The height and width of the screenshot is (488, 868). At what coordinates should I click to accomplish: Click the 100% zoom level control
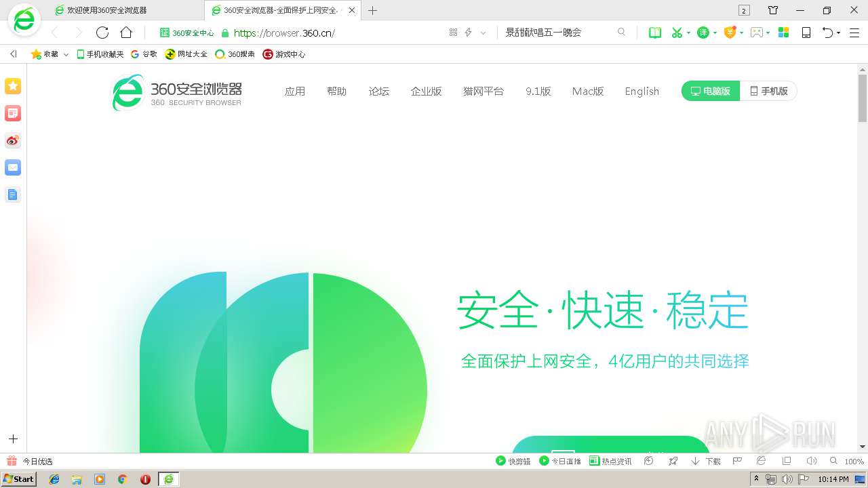[x=854, y=461]
